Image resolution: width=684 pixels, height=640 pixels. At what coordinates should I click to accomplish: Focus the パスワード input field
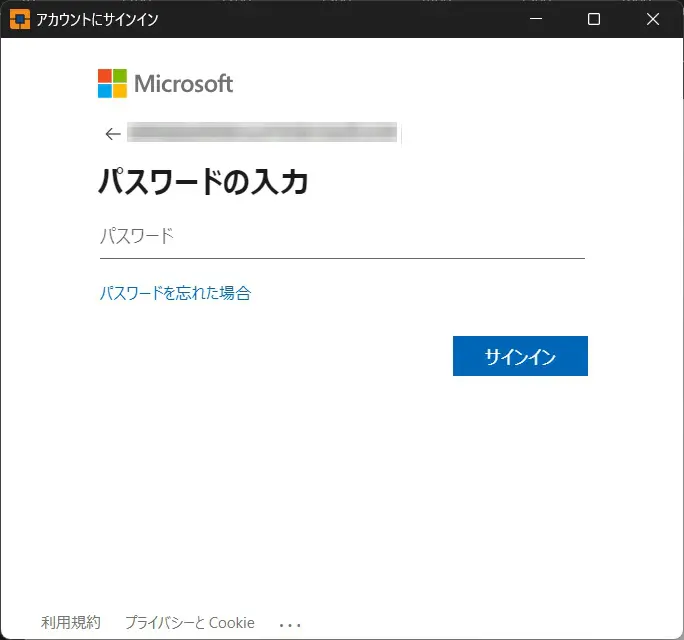341,236
